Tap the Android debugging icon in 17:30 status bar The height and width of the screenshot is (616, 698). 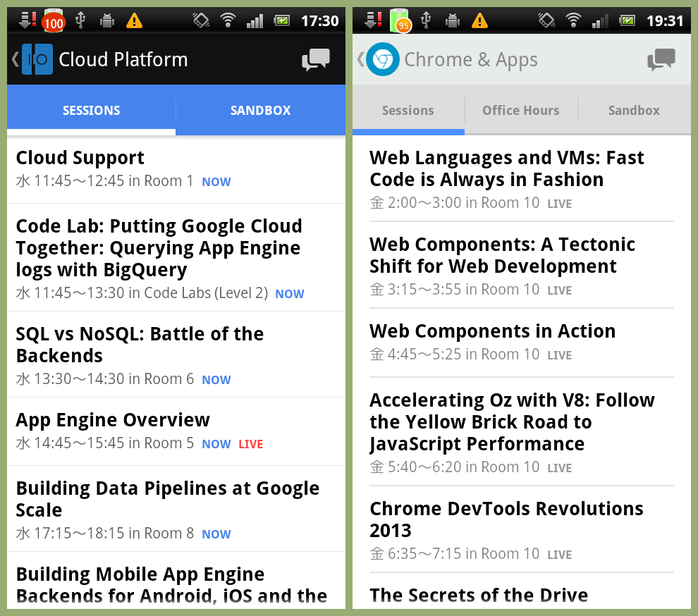pyautogui.click(x=107, y=20)
